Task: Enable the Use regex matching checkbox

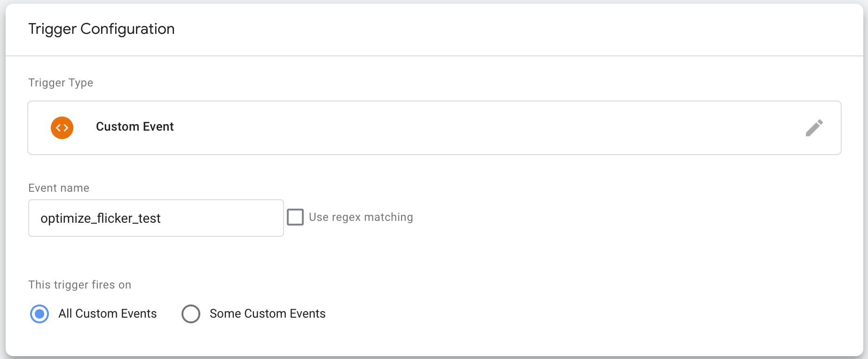Action: (x=295, y=217)
